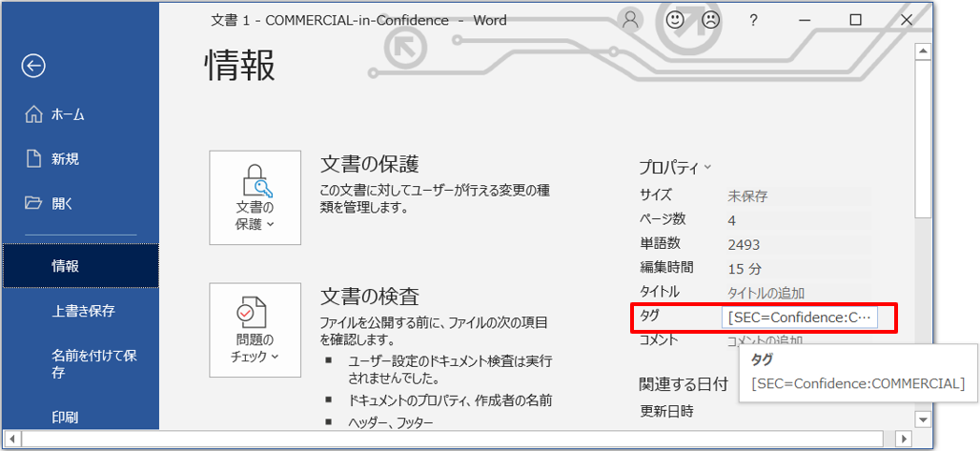980x451 pixels.
Task: Click the back arrow to return to document
Action: [x=34, y=65]
